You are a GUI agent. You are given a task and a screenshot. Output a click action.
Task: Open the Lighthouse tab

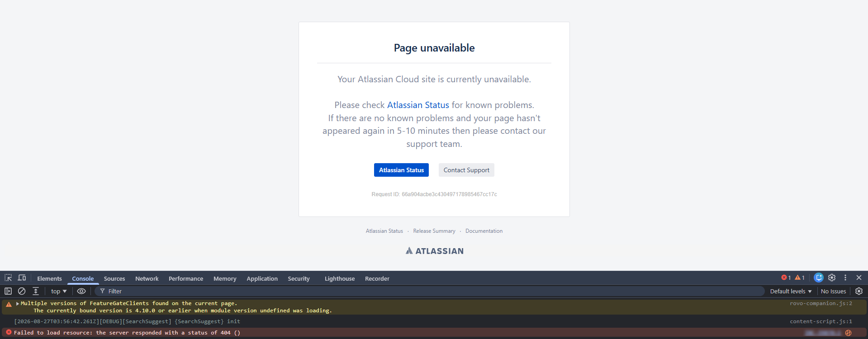point(340,278)
